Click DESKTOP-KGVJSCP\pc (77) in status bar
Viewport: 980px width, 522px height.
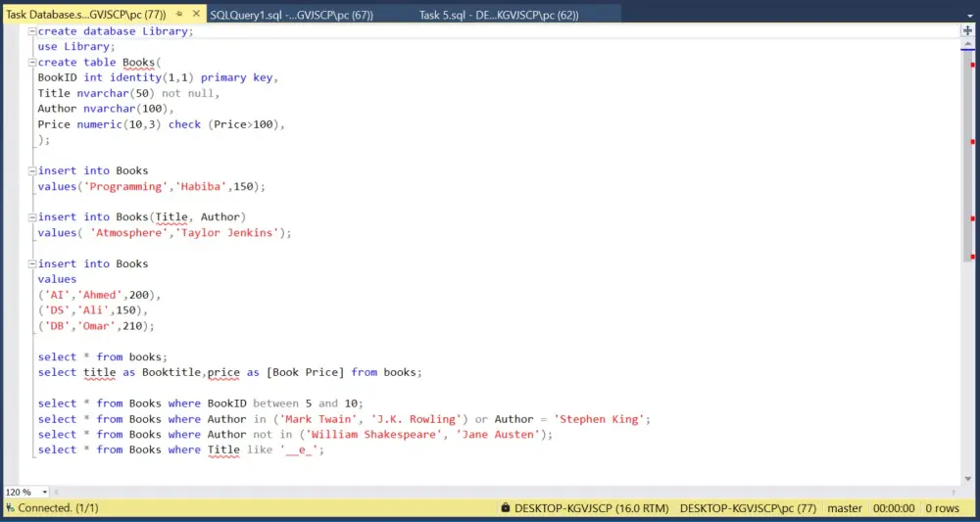point(748,508)
